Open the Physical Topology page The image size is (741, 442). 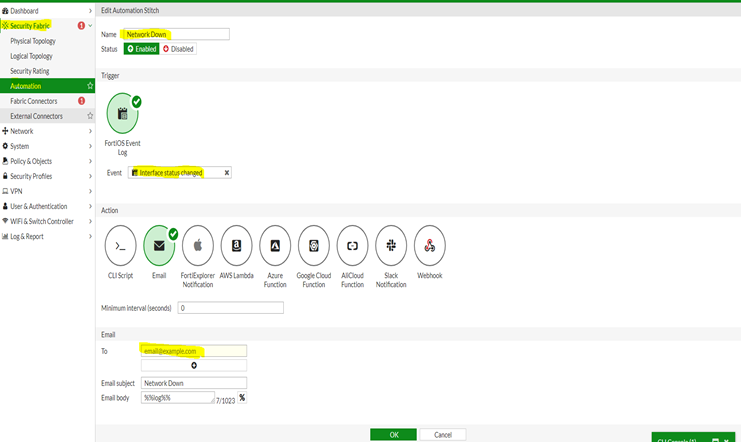(33, 41)
